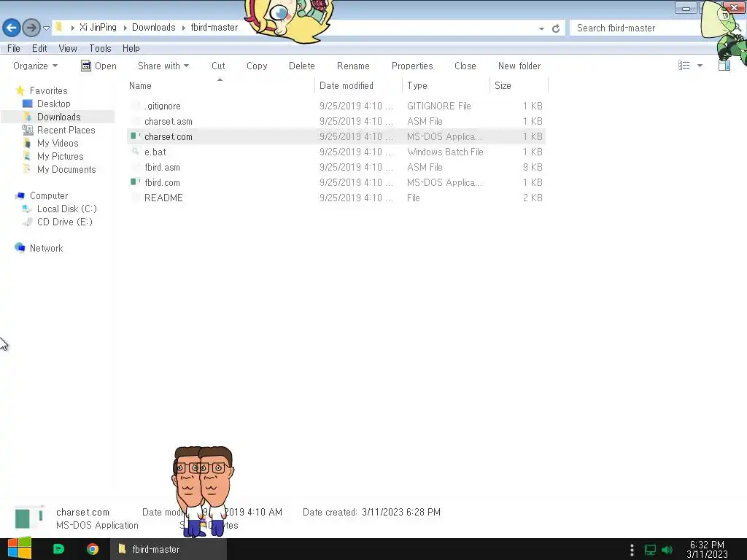The height and width of the screenshot is (560, 747).
Task: Click Properties in the toolbar
Action: [412, 66]
